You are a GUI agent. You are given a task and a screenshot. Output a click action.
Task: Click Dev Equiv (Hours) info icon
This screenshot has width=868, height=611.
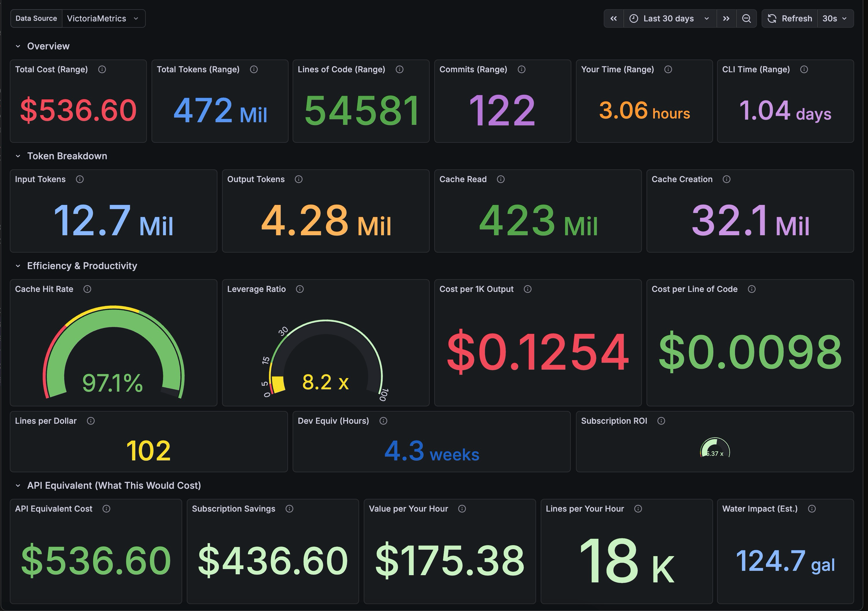pyautogui.click(x=383, y=421)
